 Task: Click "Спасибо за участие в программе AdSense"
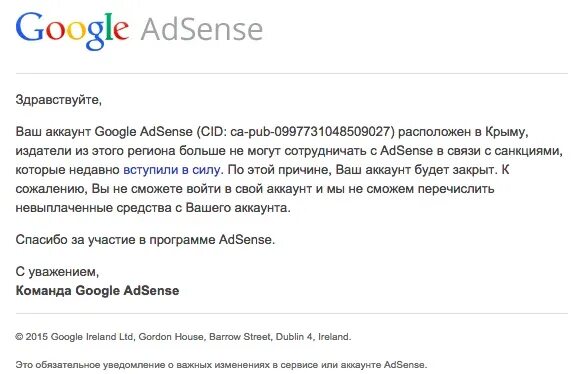click(x=145, y=239)
